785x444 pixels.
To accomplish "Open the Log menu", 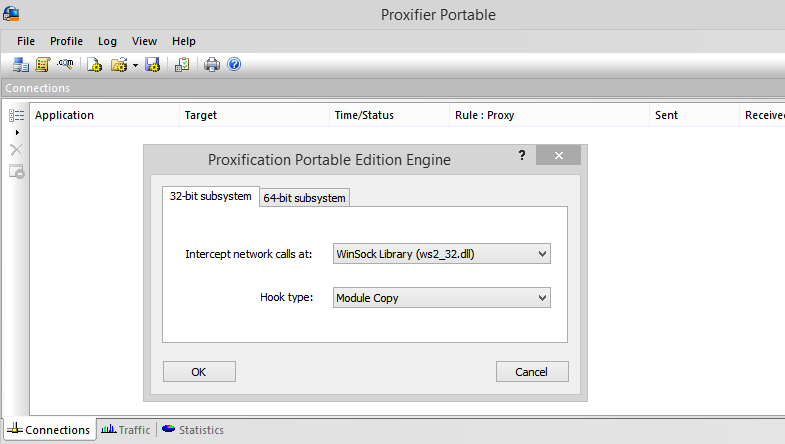I will pyautogui.click(x=107, y=41).
